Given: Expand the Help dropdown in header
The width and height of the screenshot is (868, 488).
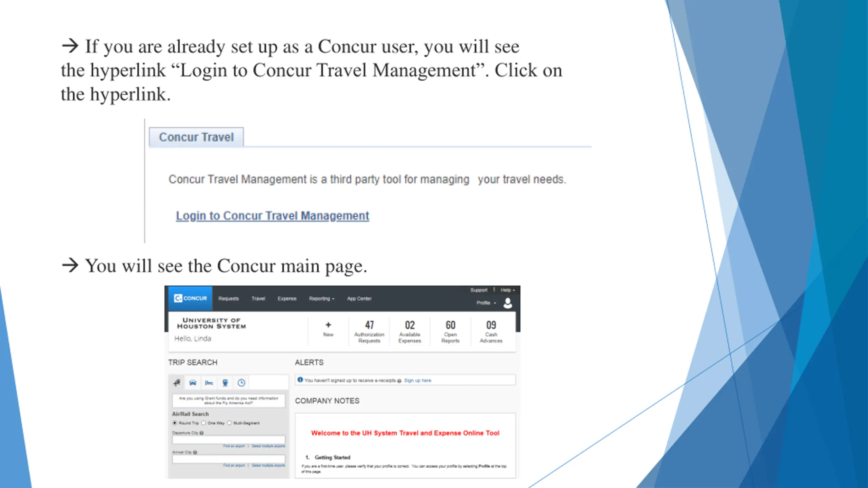Looking at the screenshot, I should click(508, 290).
